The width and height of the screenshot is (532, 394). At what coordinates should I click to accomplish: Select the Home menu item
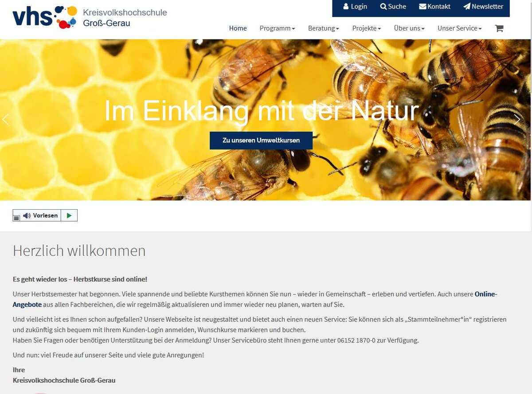(238, 28)
